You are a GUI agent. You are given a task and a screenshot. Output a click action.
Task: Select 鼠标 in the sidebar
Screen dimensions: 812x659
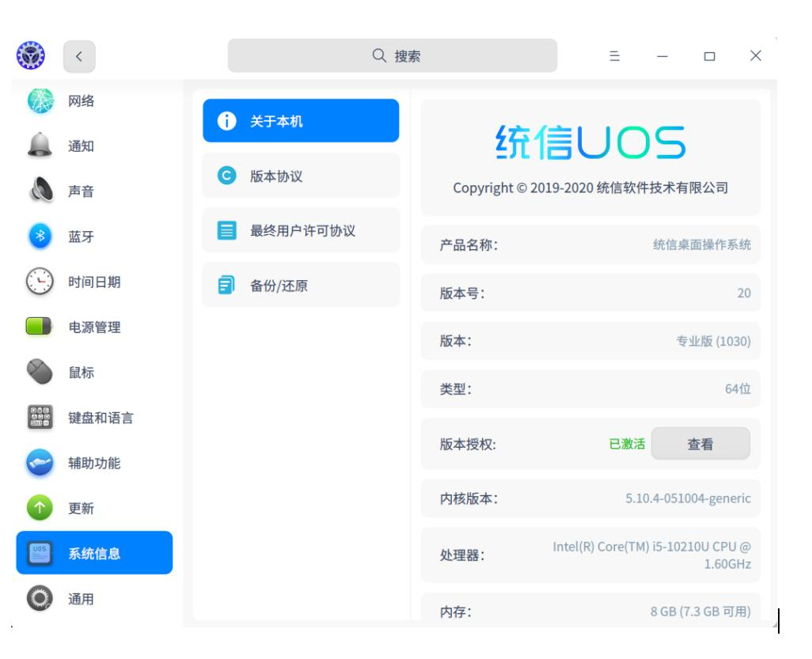(x=94, y=372)
